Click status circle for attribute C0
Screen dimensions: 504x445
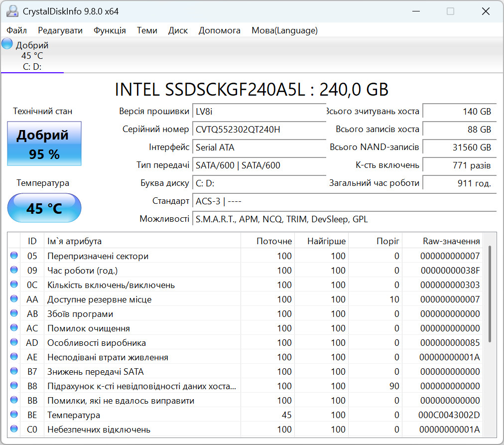coord(14,429)
